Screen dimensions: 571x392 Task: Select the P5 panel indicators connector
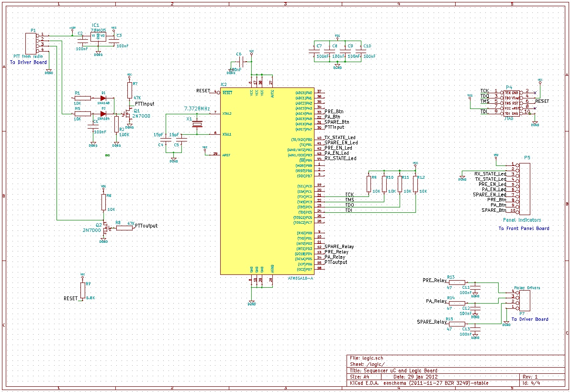click(x=525, y=188)
